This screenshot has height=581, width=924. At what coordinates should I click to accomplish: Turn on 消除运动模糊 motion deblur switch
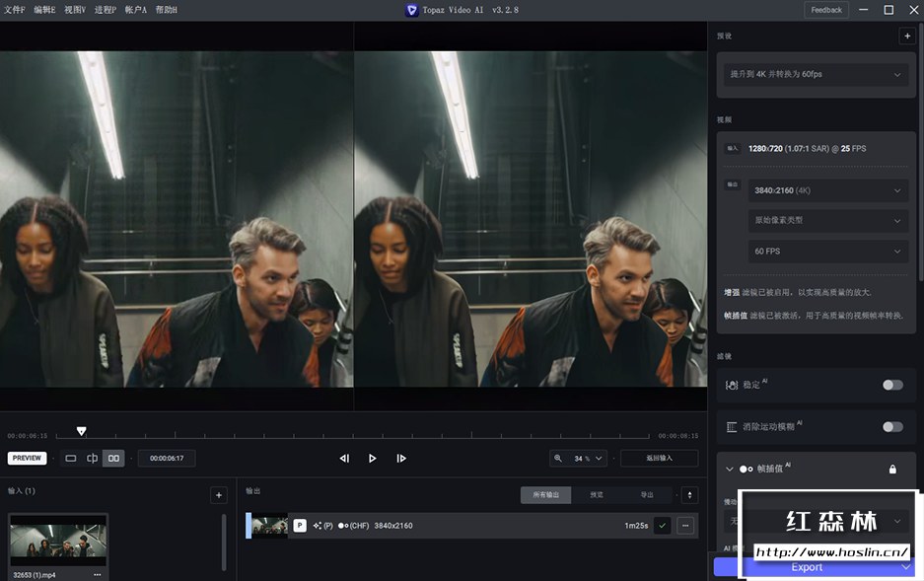click(x=891, y=427)
